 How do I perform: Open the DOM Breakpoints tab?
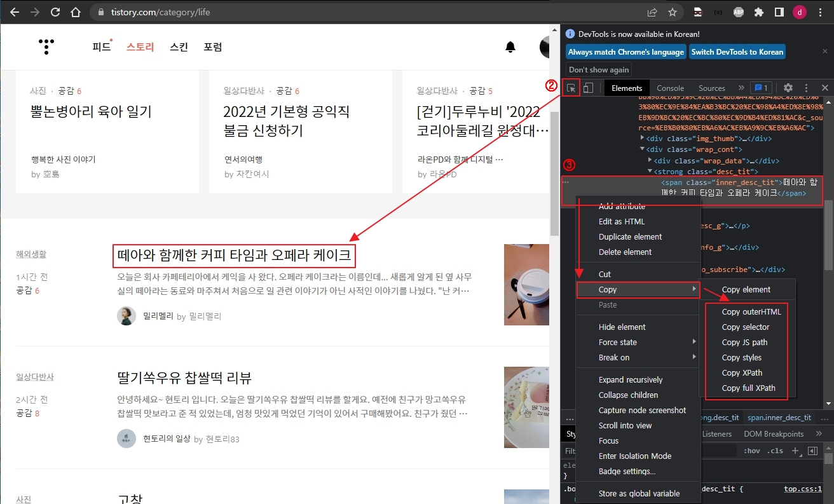pos(774,434)
